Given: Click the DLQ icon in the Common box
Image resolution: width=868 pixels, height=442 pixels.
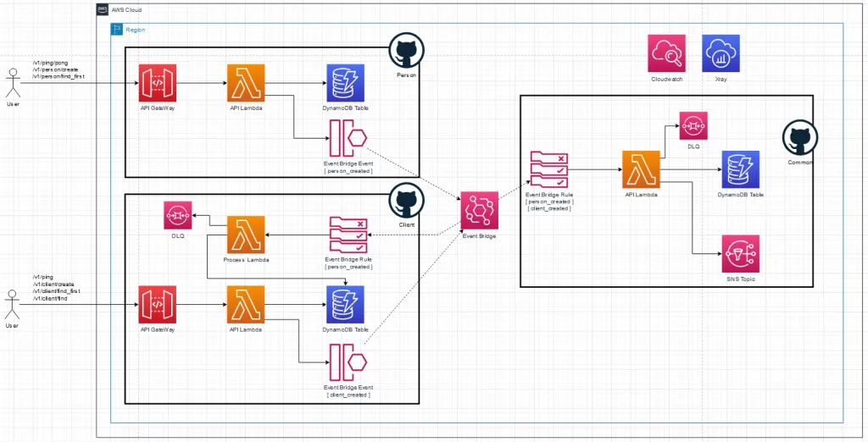Looking at the screenshot, I should coord(693,125).
